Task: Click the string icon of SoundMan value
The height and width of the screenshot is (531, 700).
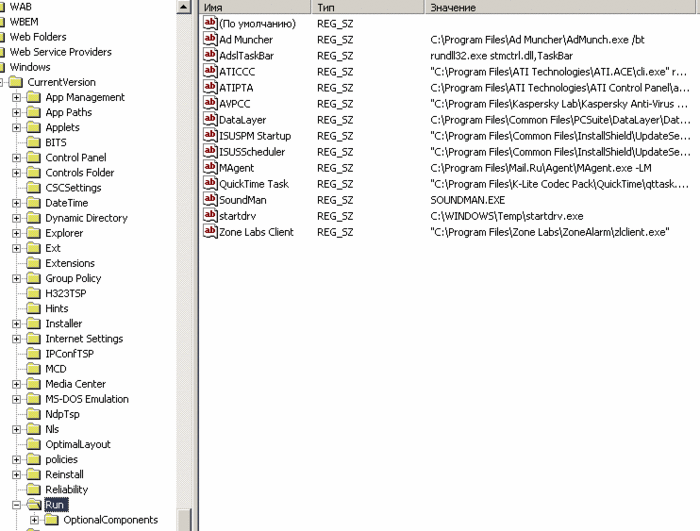Action: tap(210, 200)
